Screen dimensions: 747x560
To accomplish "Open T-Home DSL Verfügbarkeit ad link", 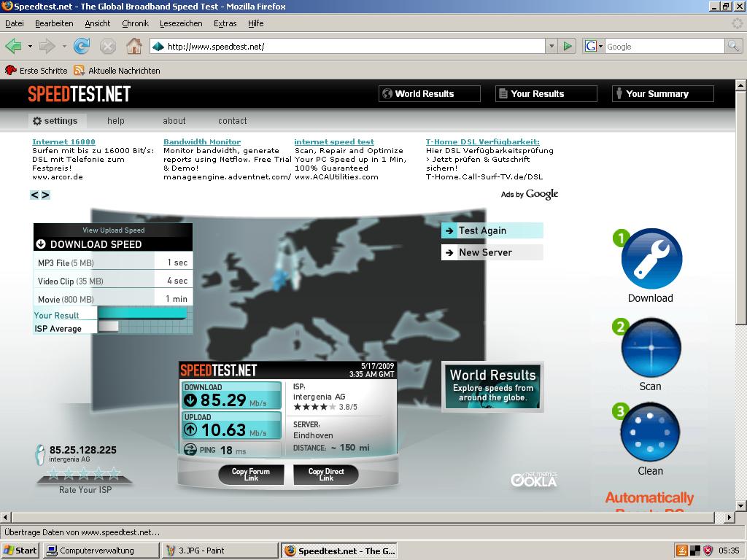I will point(483,142).
